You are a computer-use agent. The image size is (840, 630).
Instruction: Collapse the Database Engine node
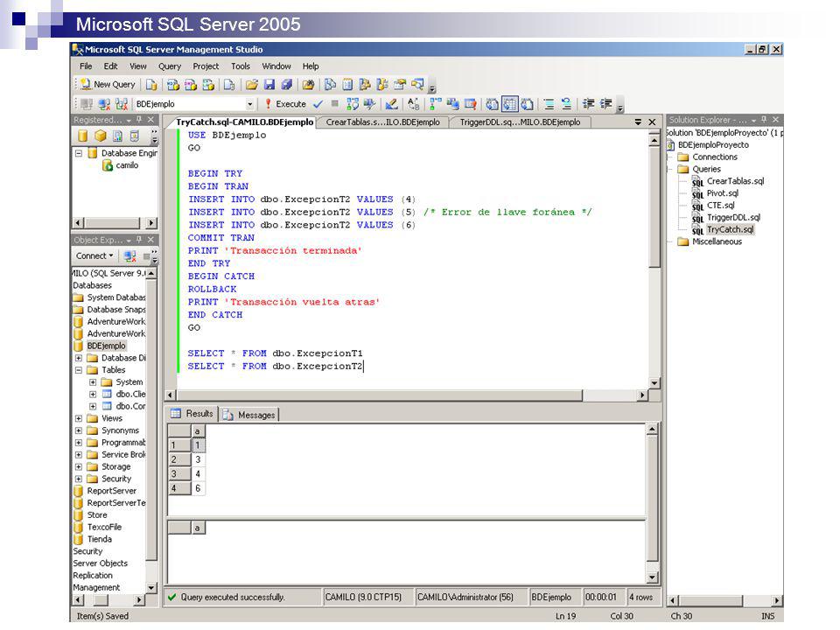(78, 153)
